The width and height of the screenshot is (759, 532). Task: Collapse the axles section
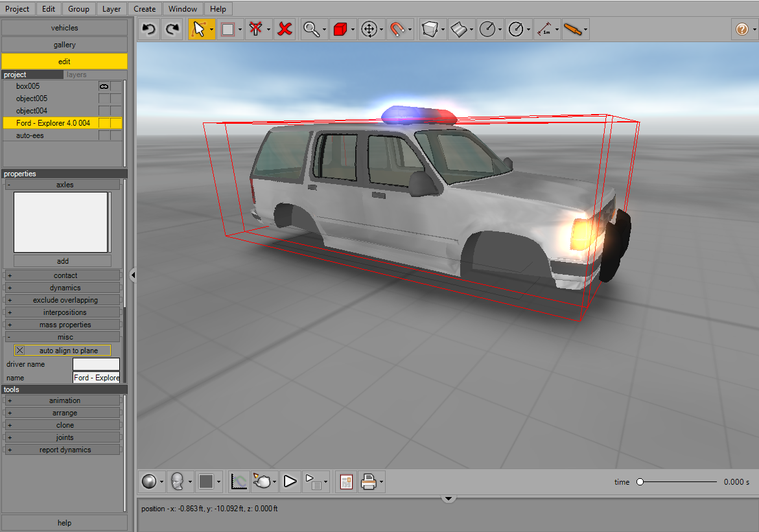(x=62, y=185)
